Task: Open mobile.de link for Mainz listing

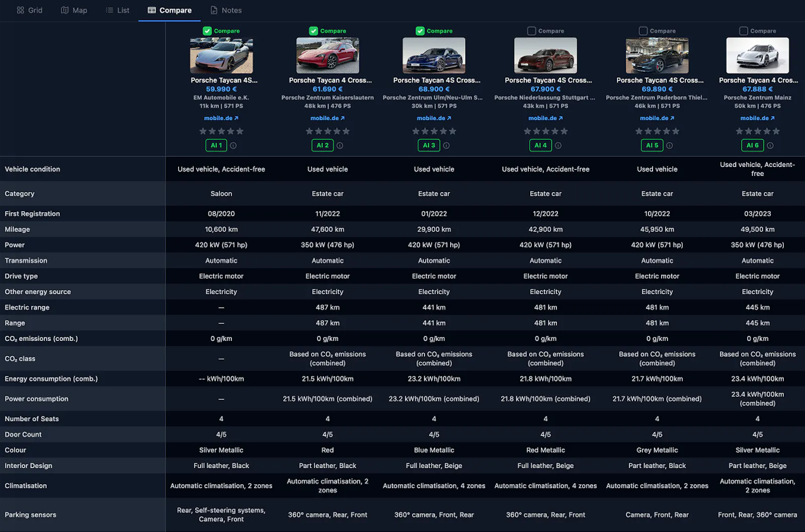Action: 758,118
